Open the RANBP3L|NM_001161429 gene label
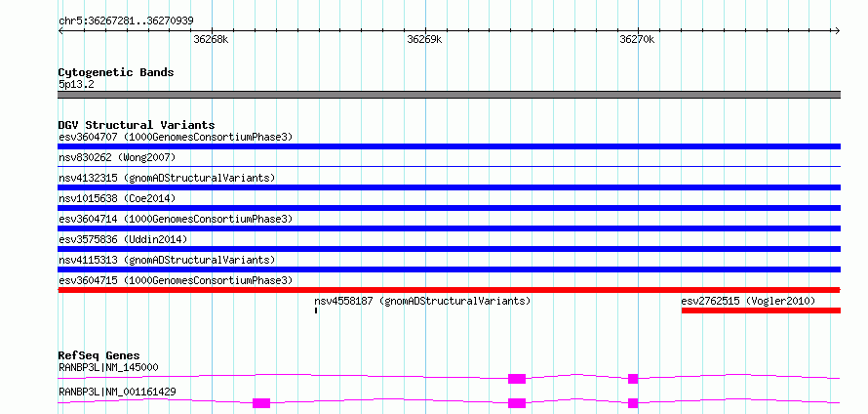 tap(117, 392)
